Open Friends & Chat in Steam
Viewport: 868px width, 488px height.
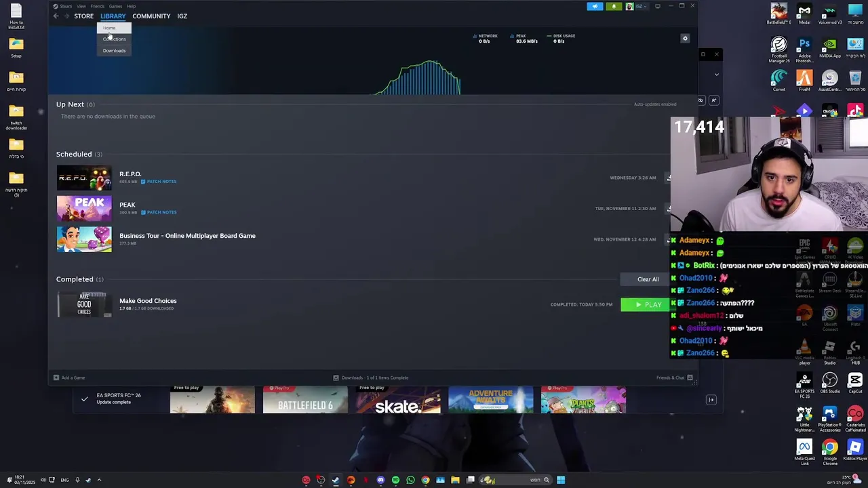[x=674, y=378]
